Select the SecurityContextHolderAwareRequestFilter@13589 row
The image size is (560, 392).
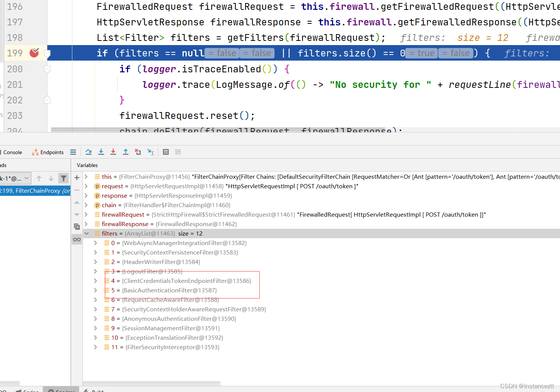[x=321, y=309]
